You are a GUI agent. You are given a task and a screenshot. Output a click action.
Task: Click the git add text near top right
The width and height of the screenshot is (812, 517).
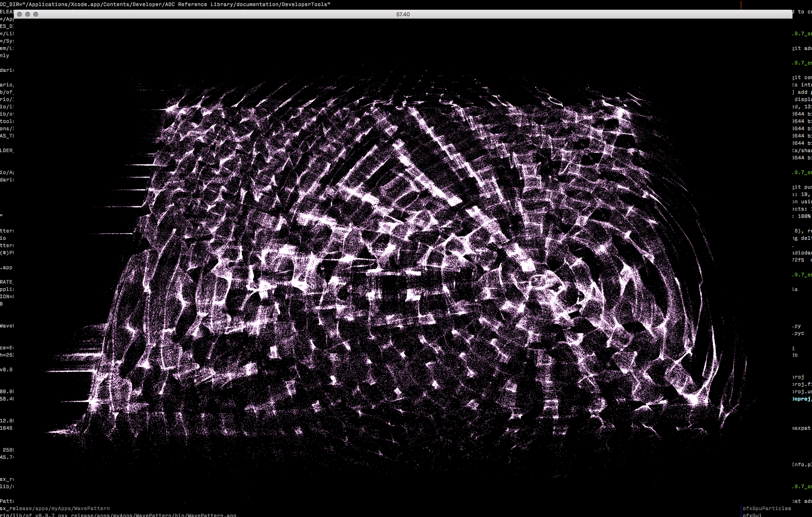pos(802,48)
